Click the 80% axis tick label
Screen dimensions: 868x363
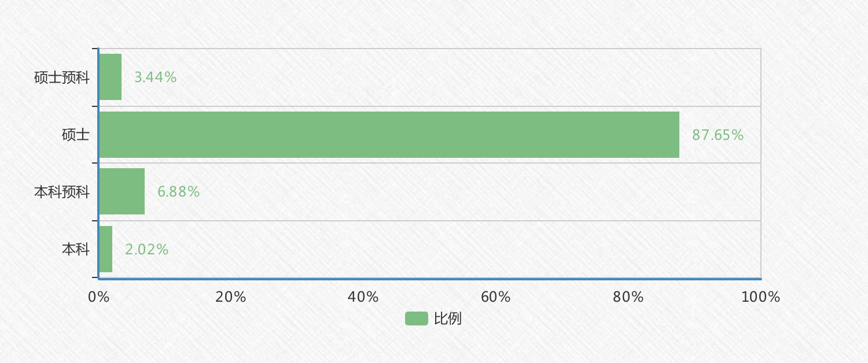pyautogui.click(x=628, y=297)
